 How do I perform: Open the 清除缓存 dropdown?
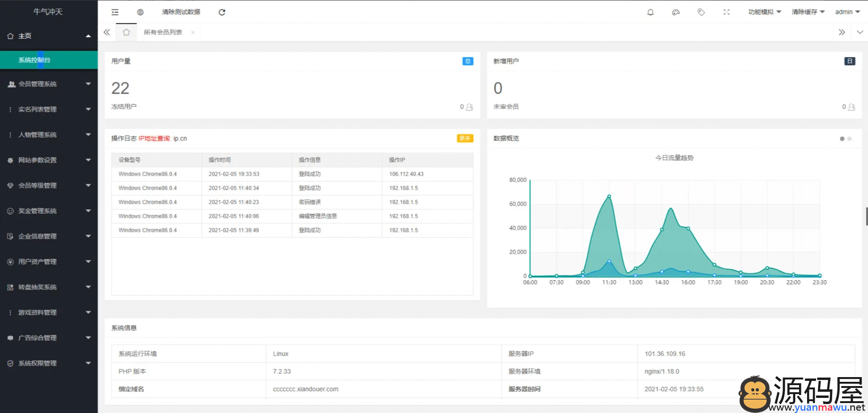tap(808, 12)
